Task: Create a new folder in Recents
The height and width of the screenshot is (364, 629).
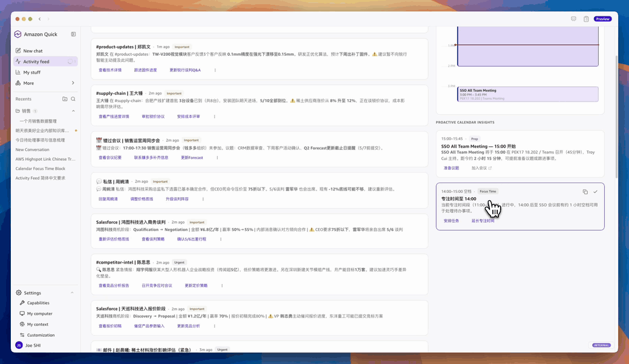Action: 65,99
